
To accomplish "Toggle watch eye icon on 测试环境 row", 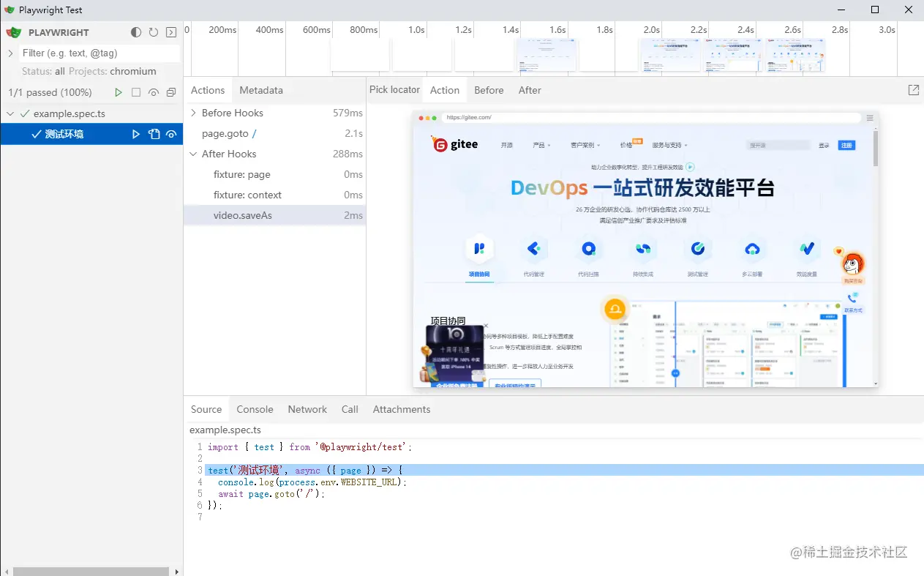I will 171,134.
